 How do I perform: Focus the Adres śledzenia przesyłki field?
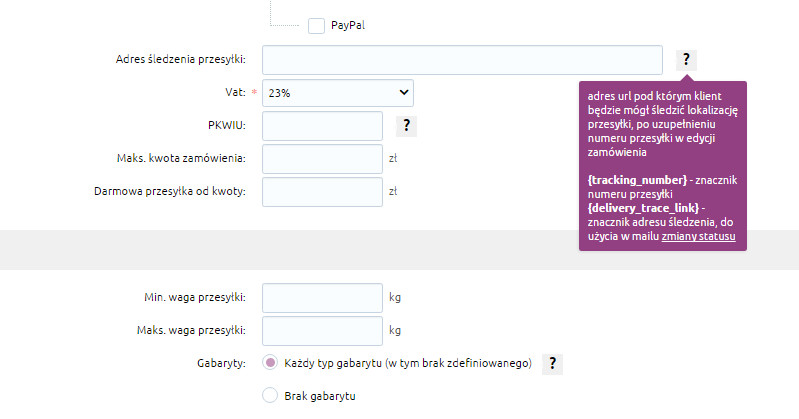coord(462,60)
